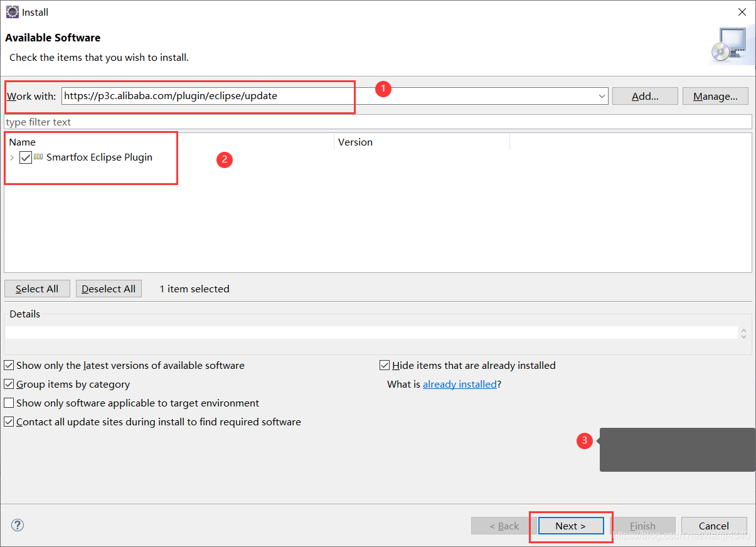Disable Group items by category
Image resolution: width=756 pixels, height=547 pixels.
(9, 384)
